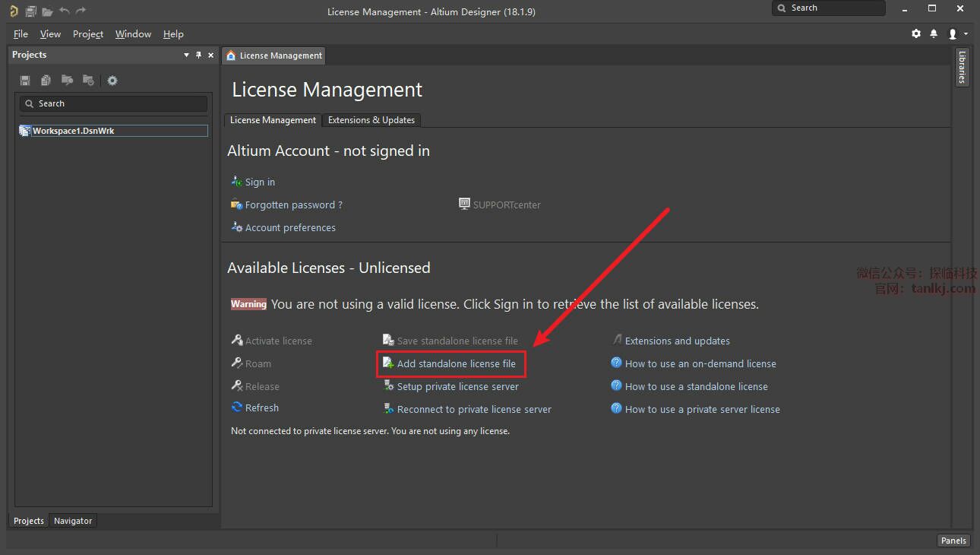Click the Save All icon in the title bar

click(31, 11)
